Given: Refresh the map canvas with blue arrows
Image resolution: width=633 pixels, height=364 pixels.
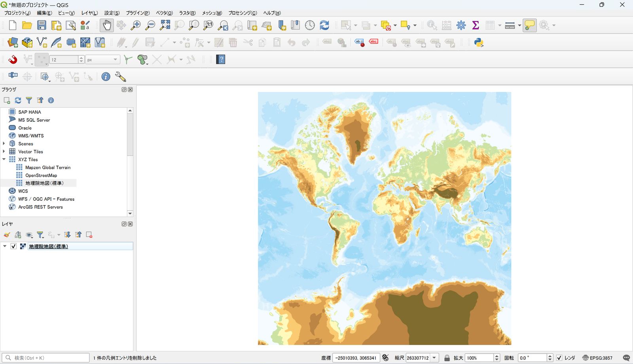Looking at the screenshot, I should (x=324, y=25).
